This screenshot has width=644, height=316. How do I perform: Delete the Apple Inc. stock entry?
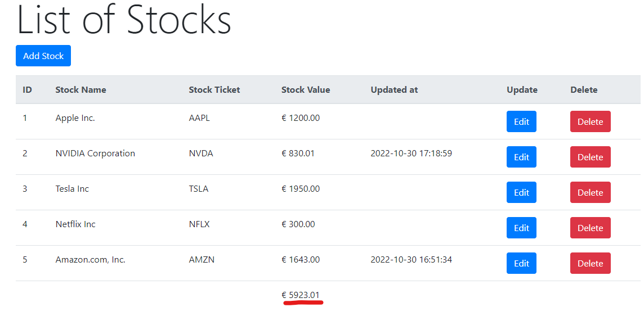[590, 121]
